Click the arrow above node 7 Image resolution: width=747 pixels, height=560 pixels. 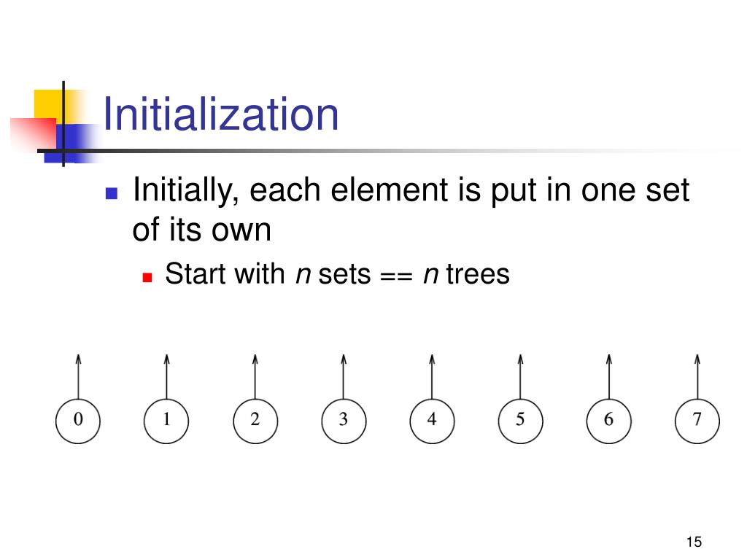(697, 376)
